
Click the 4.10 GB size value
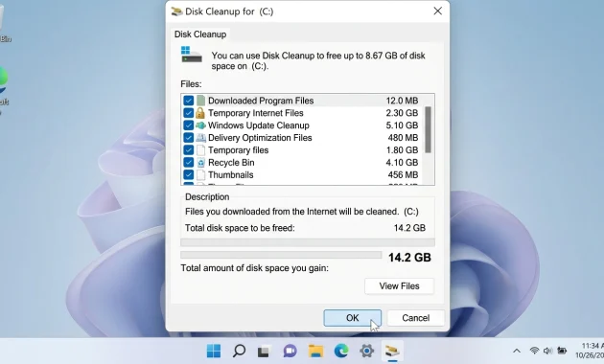[x=402, y=163]
